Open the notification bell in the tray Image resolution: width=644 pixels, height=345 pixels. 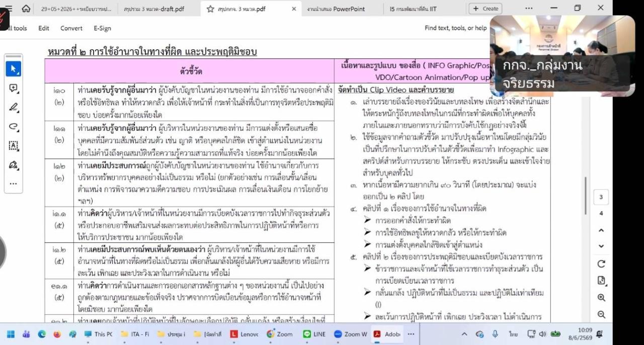tap(599, 334)
